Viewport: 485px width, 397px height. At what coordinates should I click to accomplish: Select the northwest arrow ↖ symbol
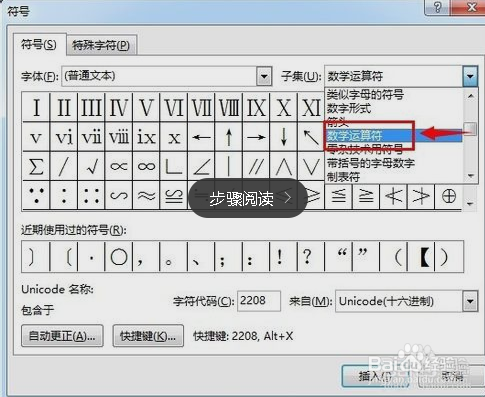click(x=311, y=137)
